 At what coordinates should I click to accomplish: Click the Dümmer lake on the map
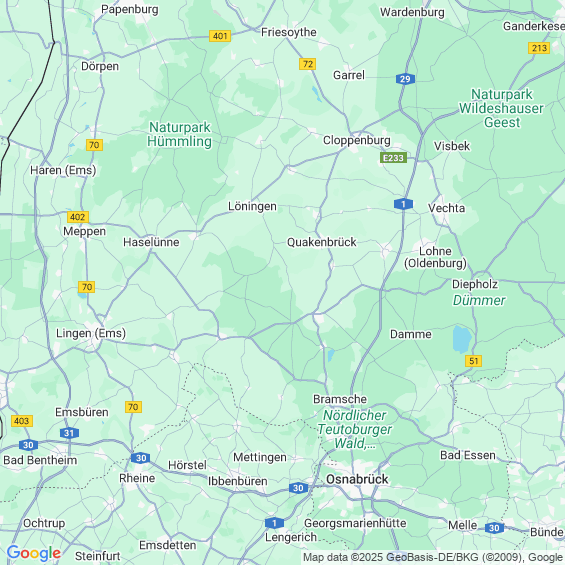click(x=462, y=339)
